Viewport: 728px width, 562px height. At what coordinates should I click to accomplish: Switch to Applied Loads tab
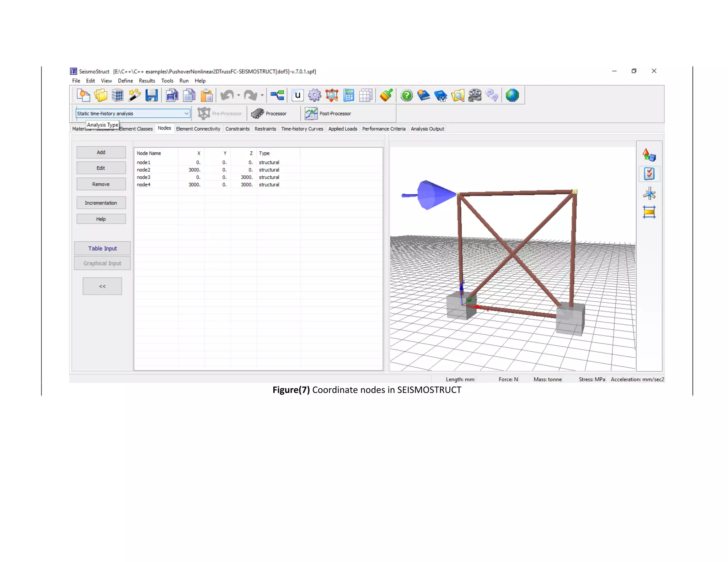(343, 129)
